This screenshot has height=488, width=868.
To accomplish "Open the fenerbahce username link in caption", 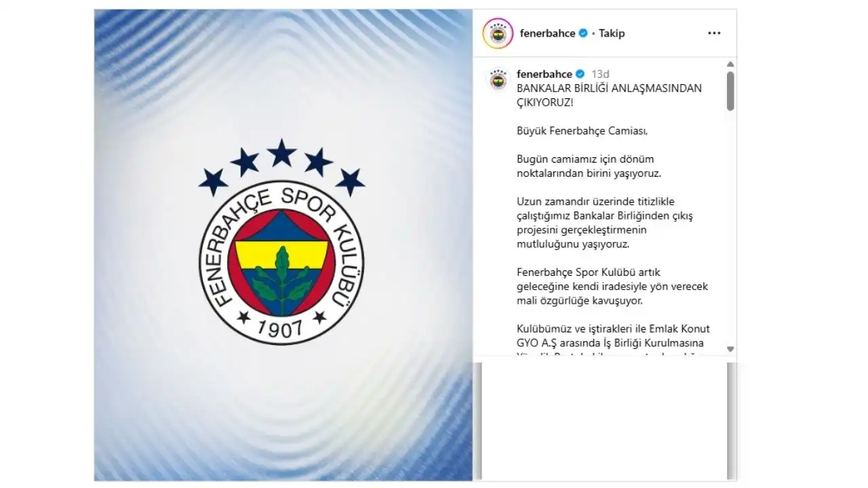I will coord(545,74).
